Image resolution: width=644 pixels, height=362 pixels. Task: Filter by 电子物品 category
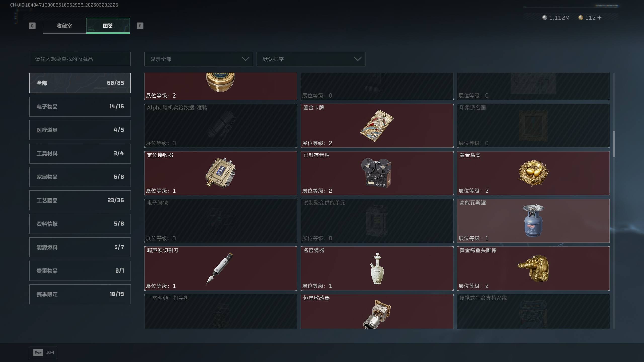80,107
